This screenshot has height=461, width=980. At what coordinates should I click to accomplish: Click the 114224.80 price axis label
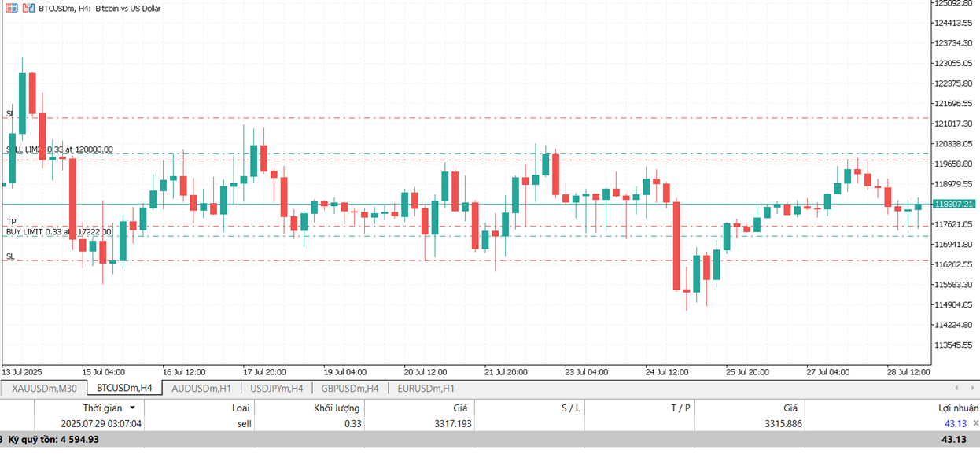(953, 325)
